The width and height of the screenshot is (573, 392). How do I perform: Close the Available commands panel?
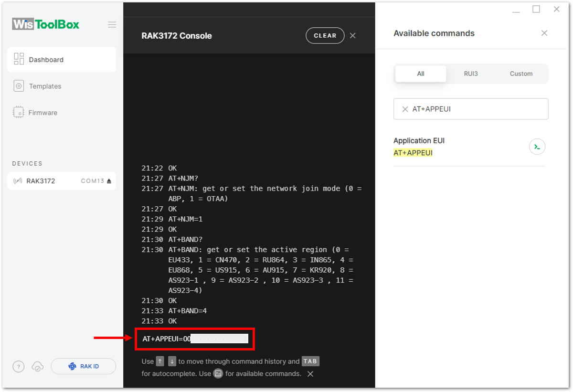(x=544, y=33)
